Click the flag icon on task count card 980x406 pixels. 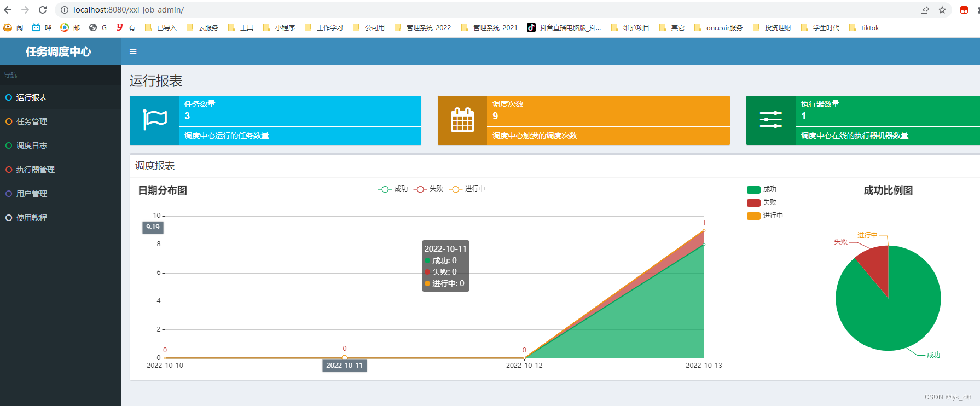point(154,120)
